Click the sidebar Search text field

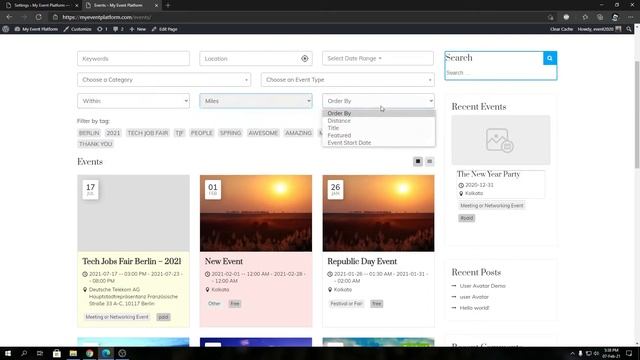pos(500,73)
